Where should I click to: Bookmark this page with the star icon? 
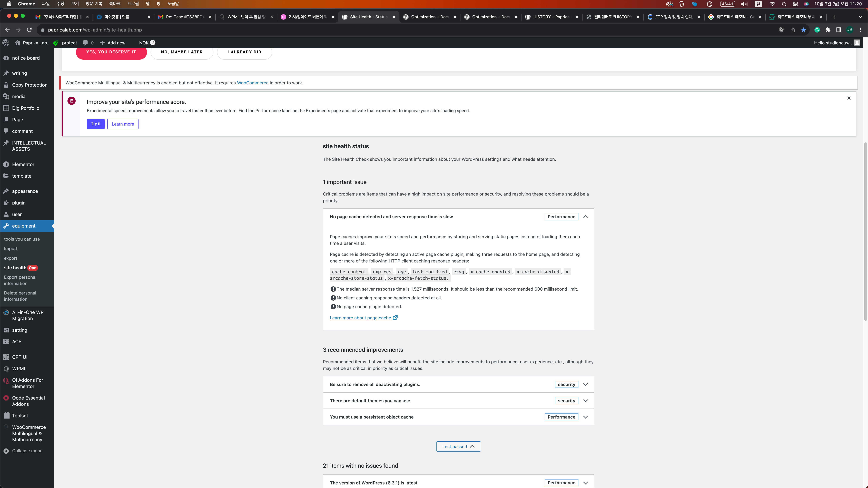[804, 30]
